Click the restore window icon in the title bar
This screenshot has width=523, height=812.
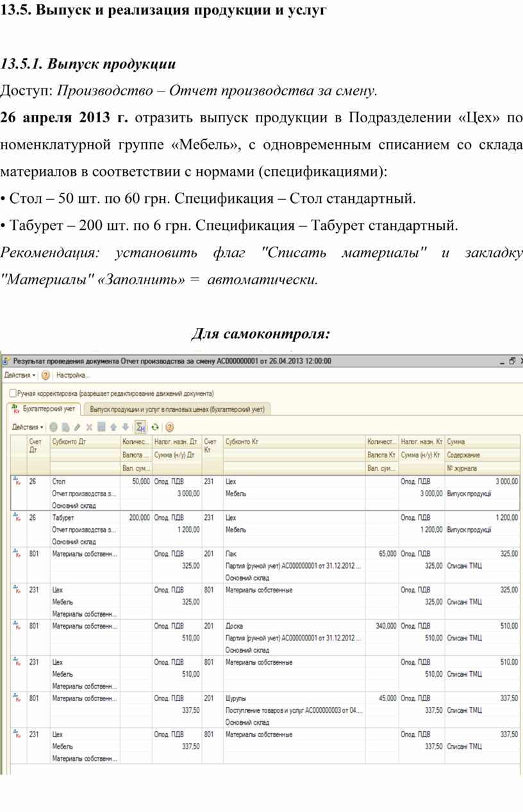[511, 361]
